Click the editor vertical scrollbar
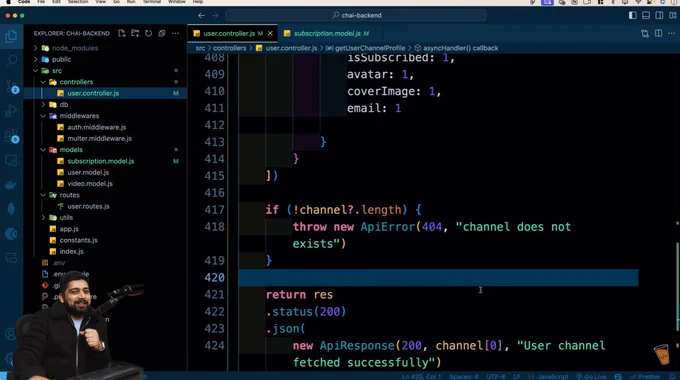Image resolution: width=680 pixels, height=380 pixels. coord(677,287)
